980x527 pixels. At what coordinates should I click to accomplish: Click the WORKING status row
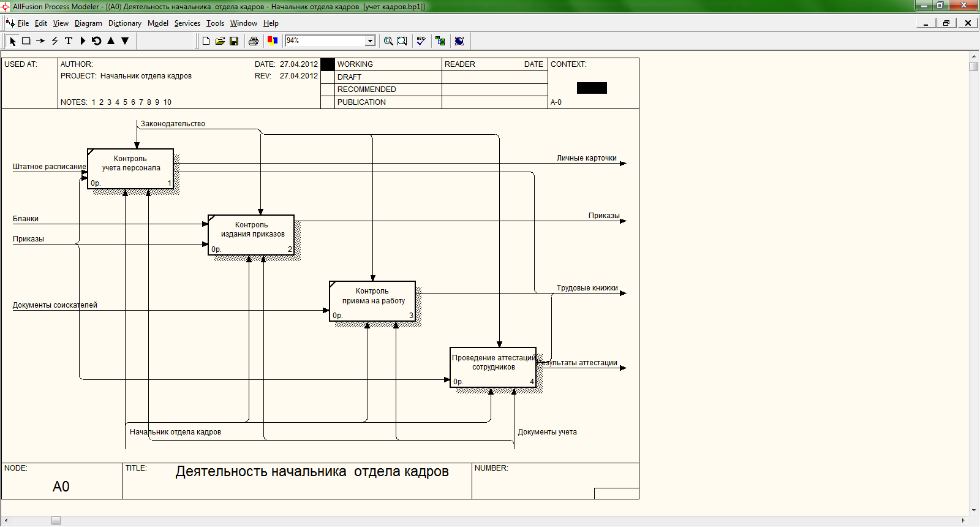(389, 64)
